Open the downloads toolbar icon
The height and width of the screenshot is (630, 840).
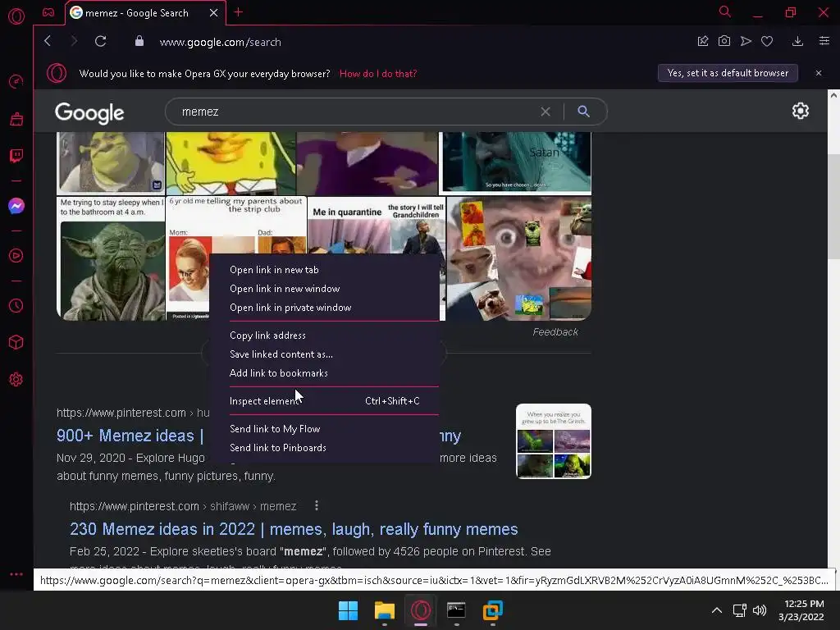pyautogui.click(x=797, y=41)
